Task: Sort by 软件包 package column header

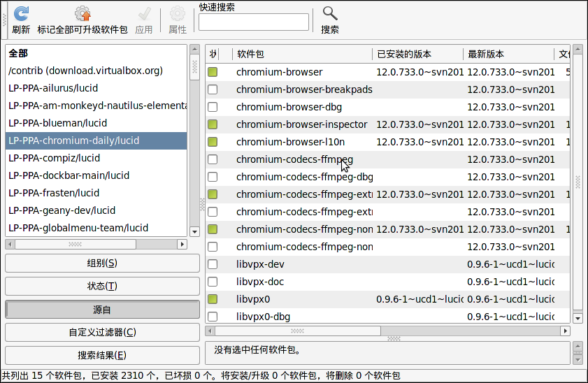Action: click(x=302, y=55)
